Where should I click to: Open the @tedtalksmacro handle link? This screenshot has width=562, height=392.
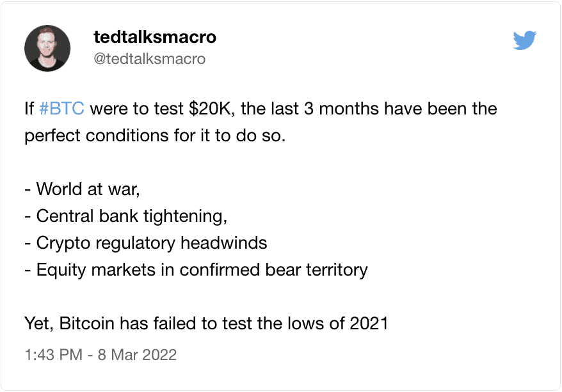coord(149,59)
